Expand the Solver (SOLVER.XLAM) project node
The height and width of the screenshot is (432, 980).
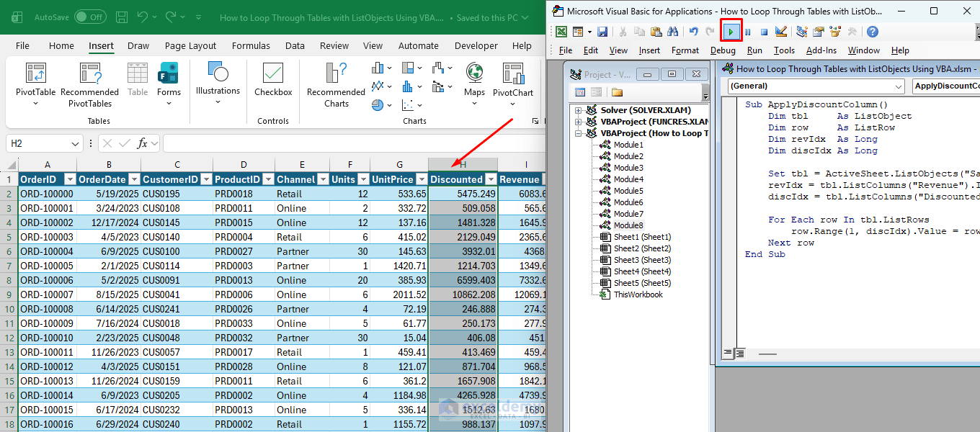578,110
